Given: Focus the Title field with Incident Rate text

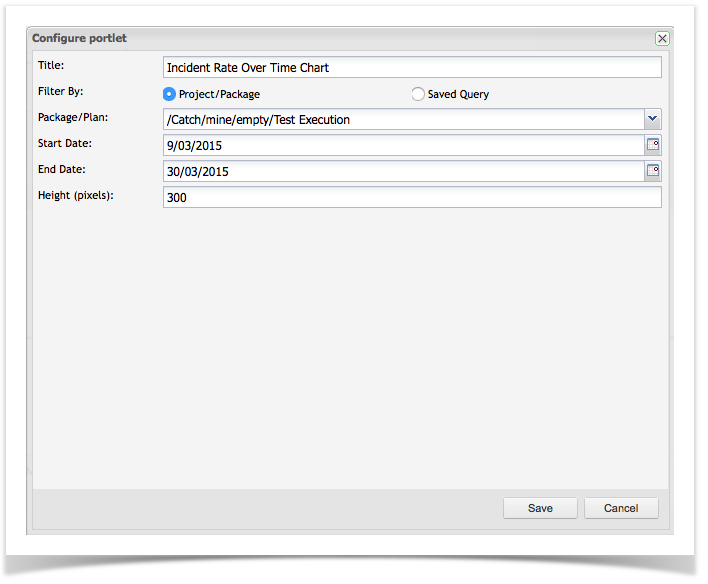Looking at the screenshot, I should click(x=411, y=67).
